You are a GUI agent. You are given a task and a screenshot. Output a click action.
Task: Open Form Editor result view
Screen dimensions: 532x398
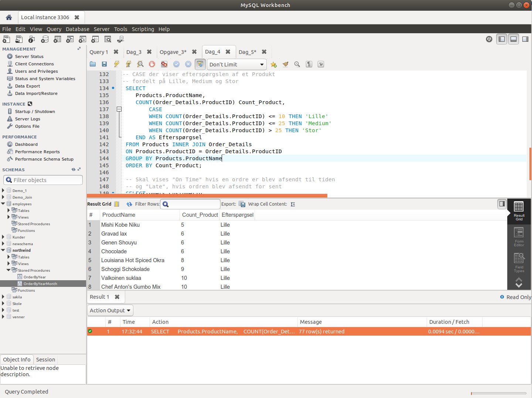[x=519, y=237]
